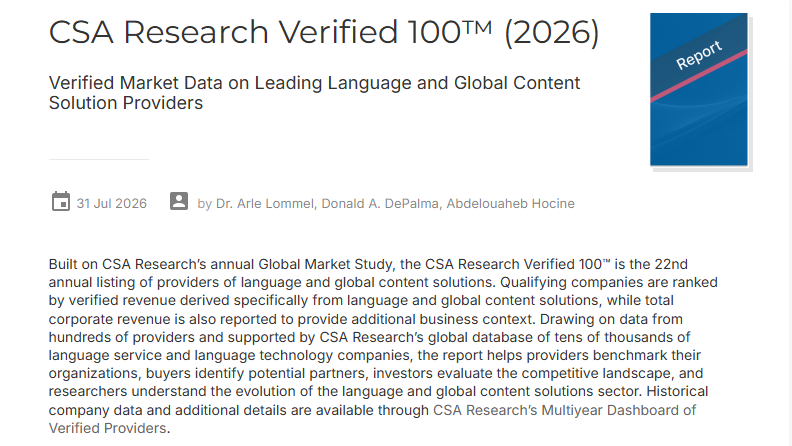
Task: Open author Donald A. DePalma's name
Action: point(381,204)
